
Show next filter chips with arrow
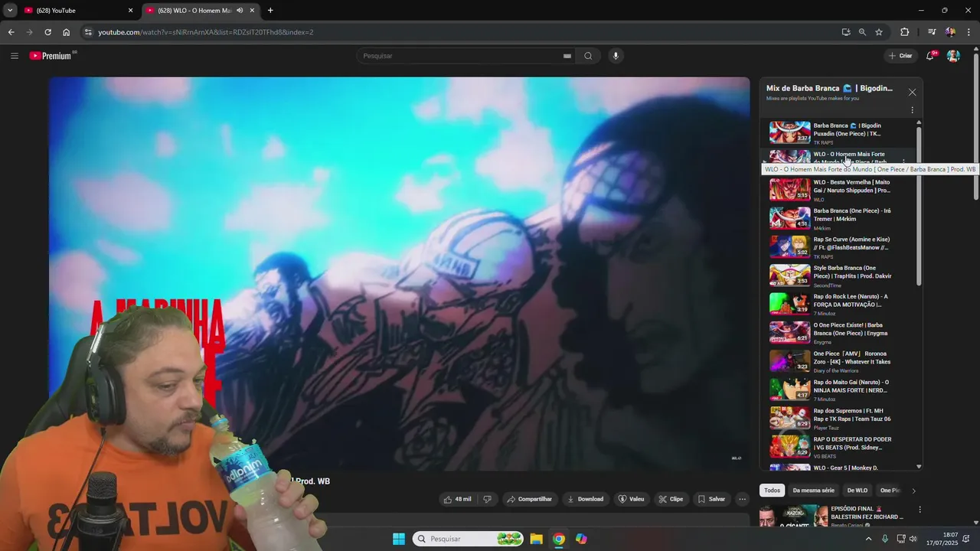tap(913, 491)
